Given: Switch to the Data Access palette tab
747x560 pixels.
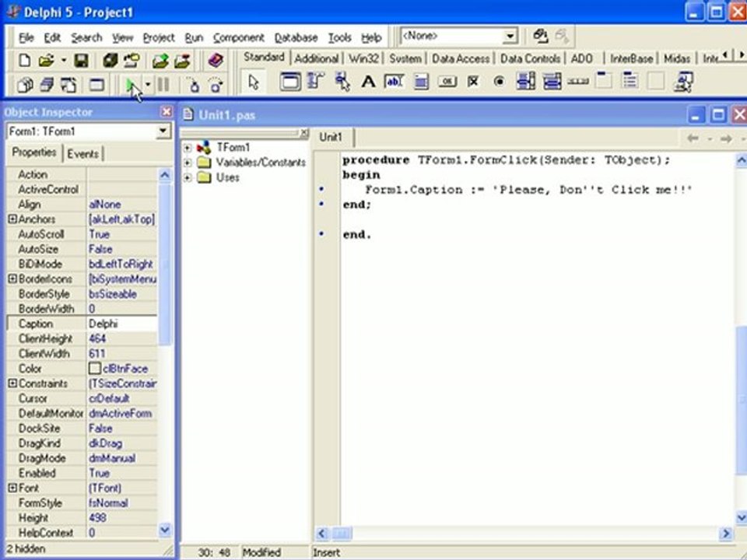Looking at the screenshot, I should tap(461, 58).
